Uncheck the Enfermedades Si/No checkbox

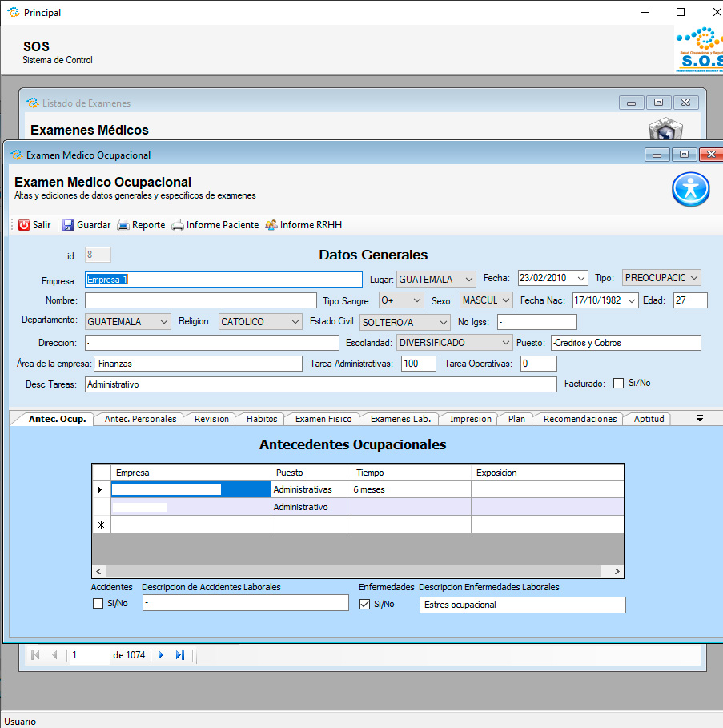pyautogui.click(x=365, y=604)
